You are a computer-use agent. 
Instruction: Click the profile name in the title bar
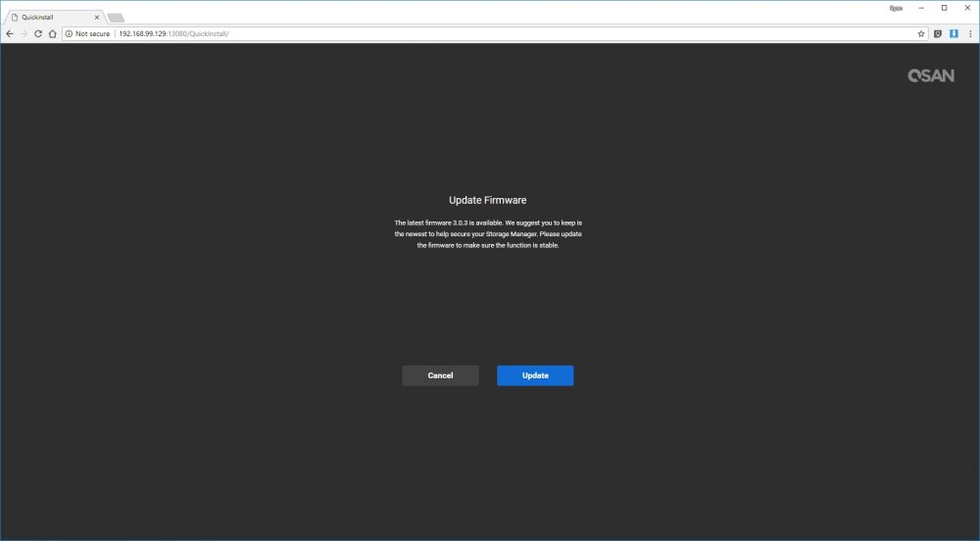click(x=896, y=8)
